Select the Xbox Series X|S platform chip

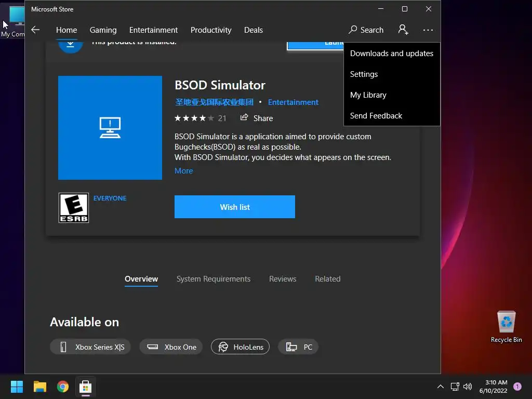(90, 347)
